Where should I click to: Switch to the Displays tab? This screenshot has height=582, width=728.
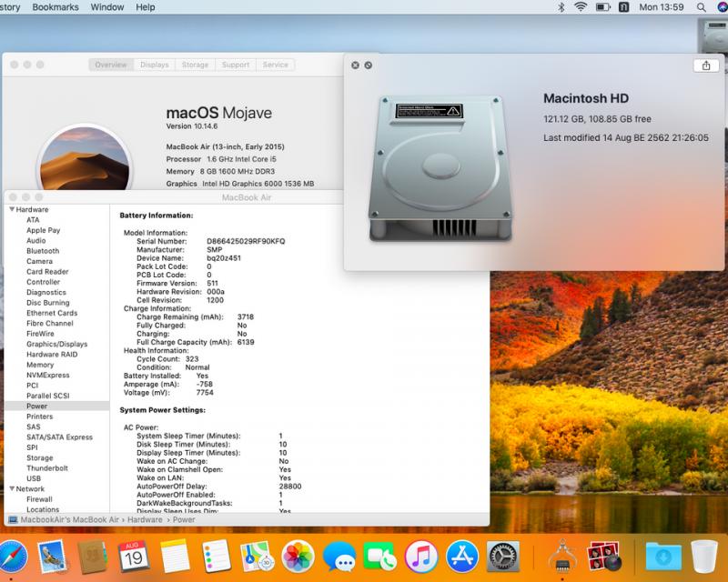(x=155, y=65)
